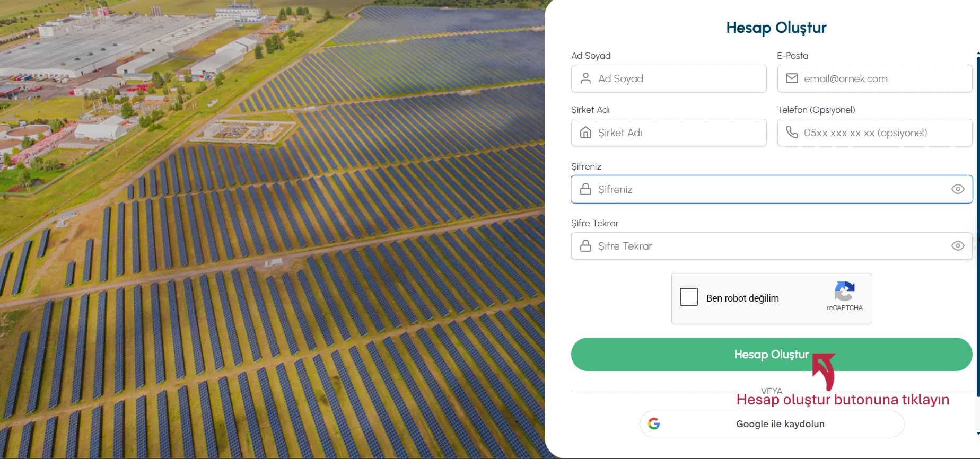Image resolution: width=980 pixels, height=459 pixels.
Task: Click the lock icon in Şifreniz field
Action: pos(585,189)
